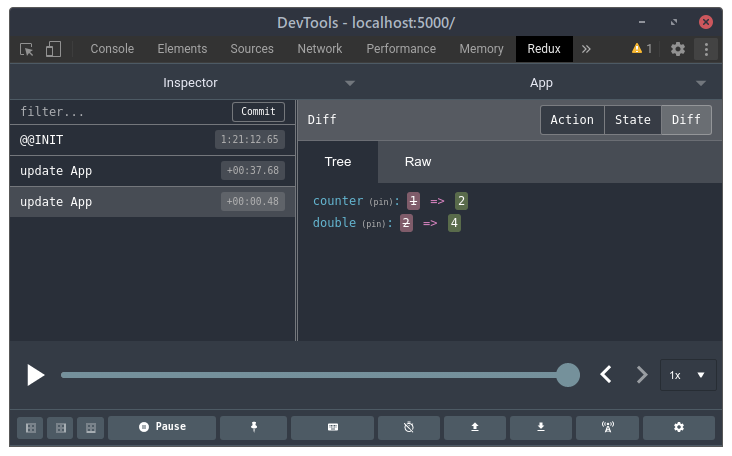The image size is (732, 456).
Task: Show more DevTools tabs via double chevron
Action: click(586, 49)
